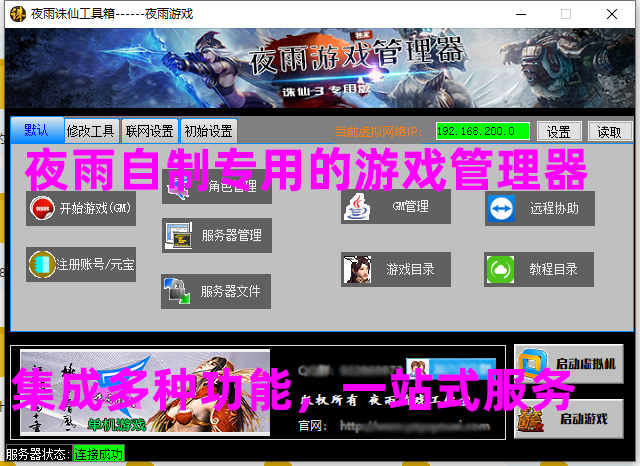Image resolution: width=640 pixels, height=466 pixels.
Task: Click the 开始游戏(GM) red icon
Action: (42, 209)
